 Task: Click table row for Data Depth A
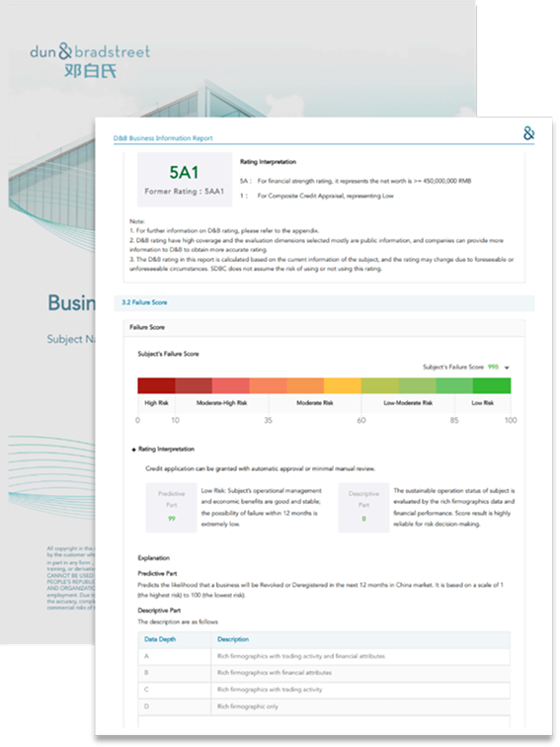(324, 656)
